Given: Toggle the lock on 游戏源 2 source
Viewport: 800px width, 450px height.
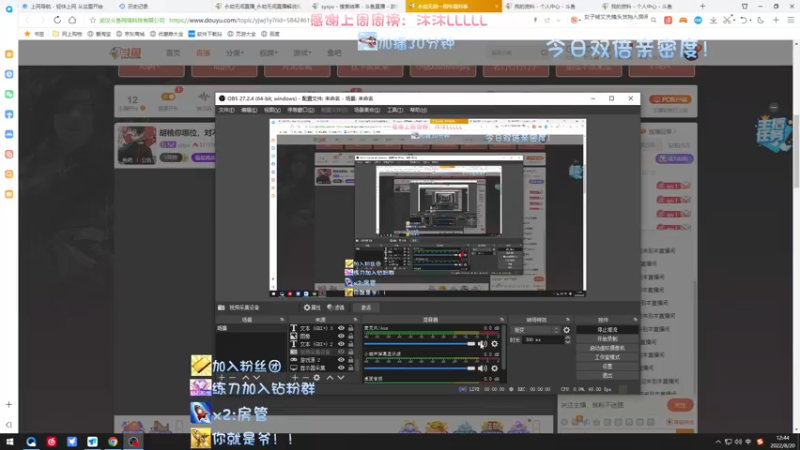Looking at the screenshot, I should point(351,360).
